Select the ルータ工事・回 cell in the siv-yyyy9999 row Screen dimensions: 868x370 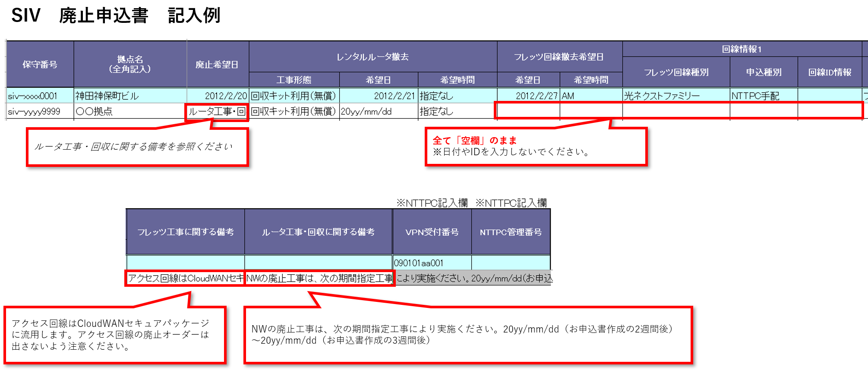217,112
